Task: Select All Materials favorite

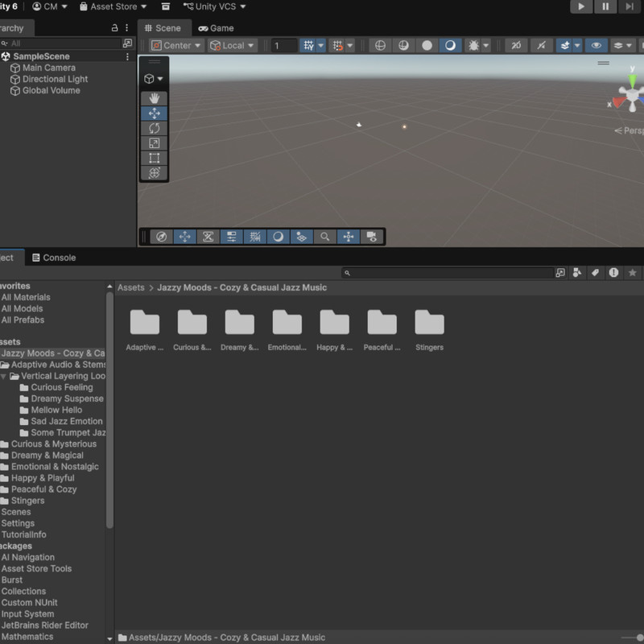Action: (26, 297)
